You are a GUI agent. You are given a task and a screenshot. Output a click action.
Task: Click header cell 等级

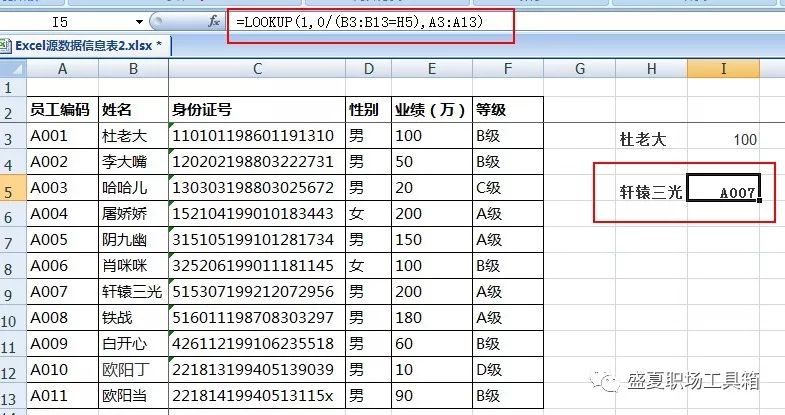coord(508,110)
